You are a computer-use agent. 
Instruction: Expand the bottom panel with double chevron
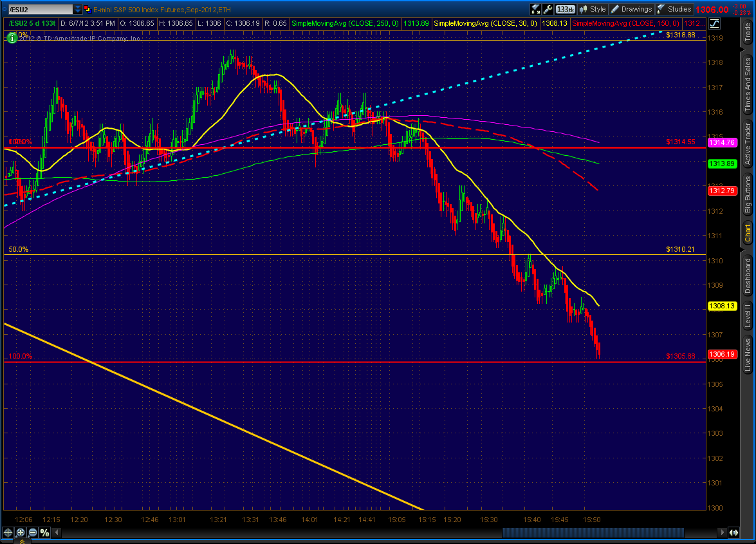tap(22, 541)
